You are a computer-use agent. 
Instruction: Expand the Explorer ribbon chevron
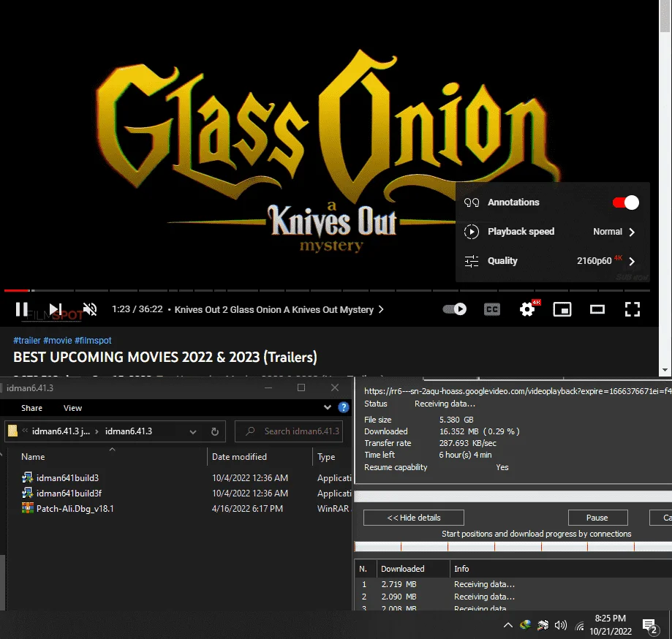tap(328, 407)
